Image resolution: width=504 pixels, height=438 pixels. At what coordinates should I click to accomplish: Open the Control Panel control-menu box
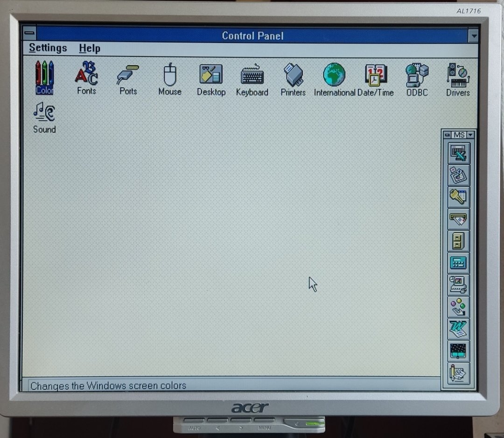(29, 33)
